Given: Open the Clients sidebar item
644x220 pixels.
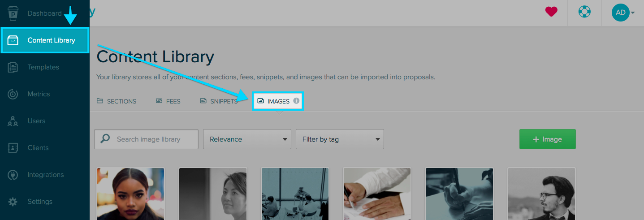Looking at the screenshot, I should [38, 148].
